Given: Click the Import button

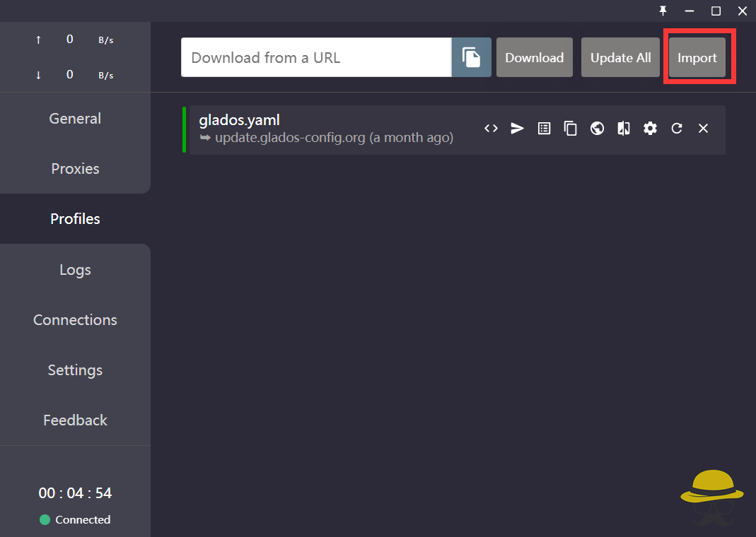Looking at the screenshot, I should tap(697, 57).
